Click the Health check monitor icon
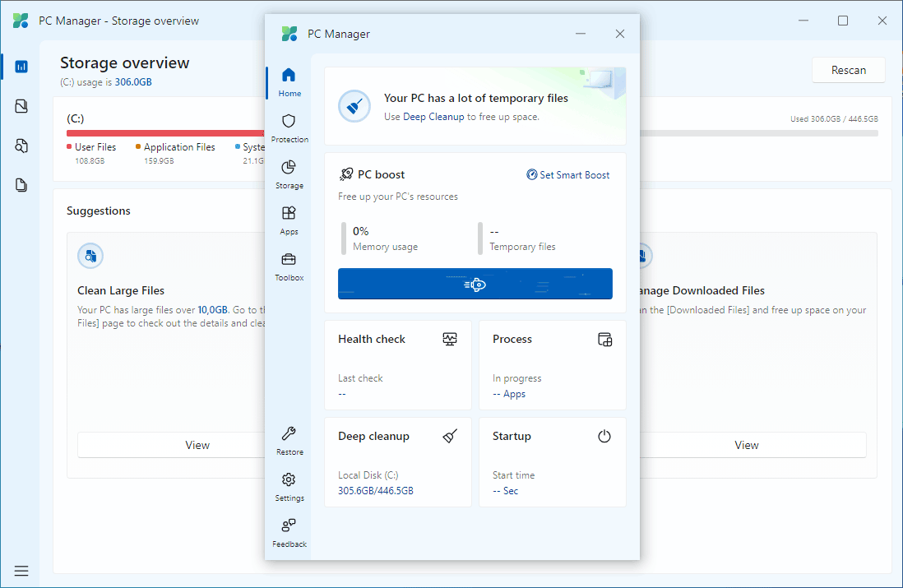Viewport: 903px width, 588px height. (x=450, y=339)
